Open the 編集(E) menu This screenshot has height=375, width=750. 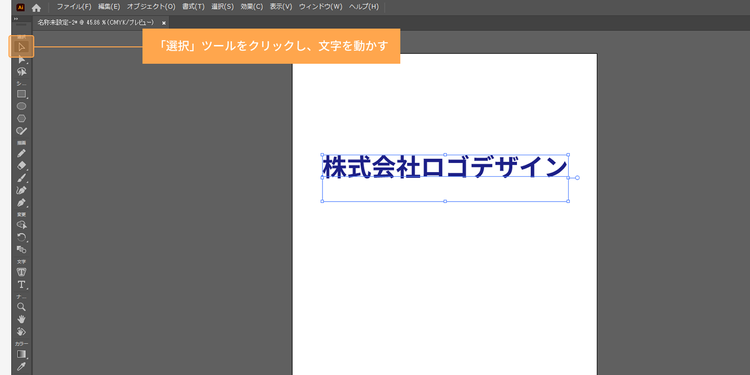pyautogui.click(x=109, y=7)
